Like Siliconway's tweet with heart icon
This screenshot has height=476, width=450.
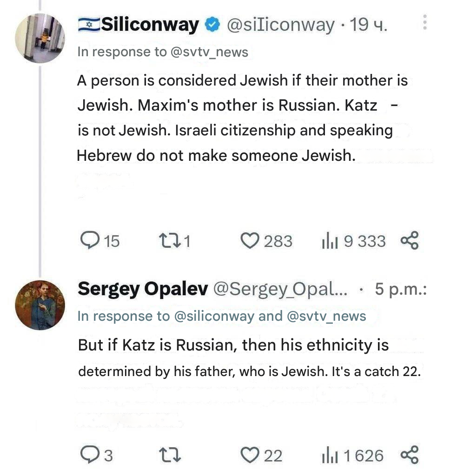[250, 241]
